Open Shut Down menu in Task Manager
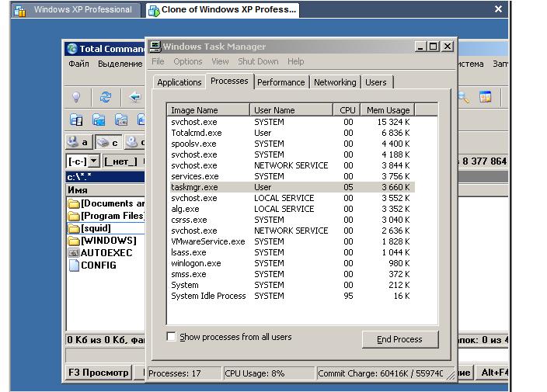The height and width of the screenshot is (392, 547). click(x=258, y=61)
